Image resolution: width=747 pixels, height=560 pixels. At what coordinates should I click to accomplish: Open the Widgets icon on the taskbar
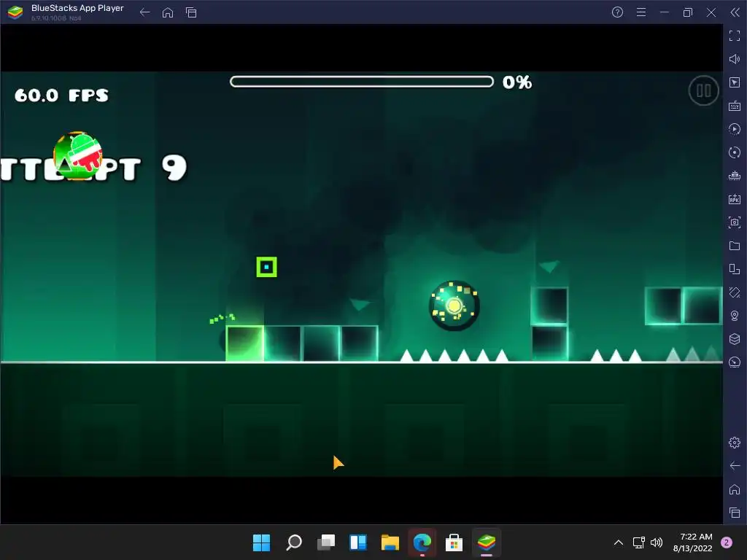[358, 542]
